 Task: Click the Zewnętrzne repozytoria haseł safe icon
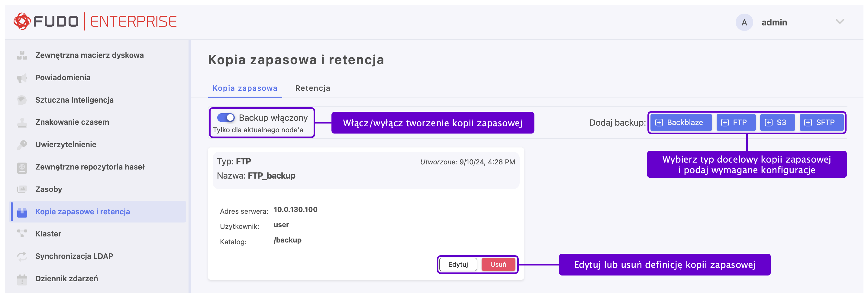tap(22, 167)
